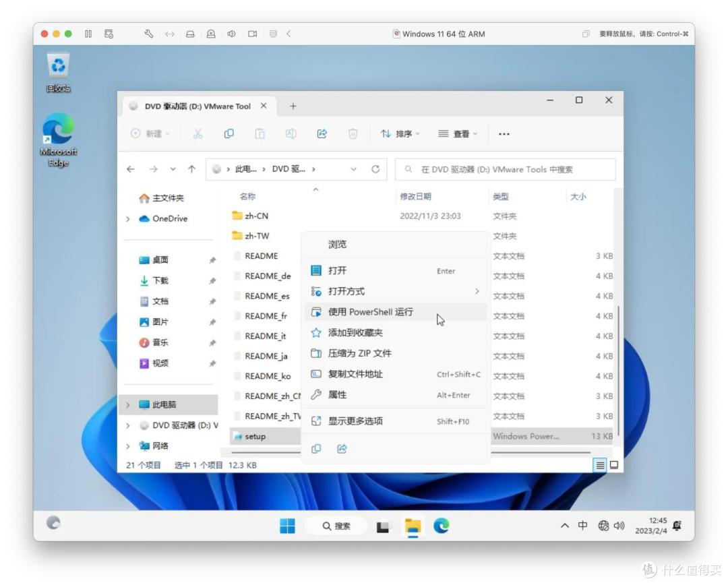Click File Explorer on the taskbar

pos(413,526)
